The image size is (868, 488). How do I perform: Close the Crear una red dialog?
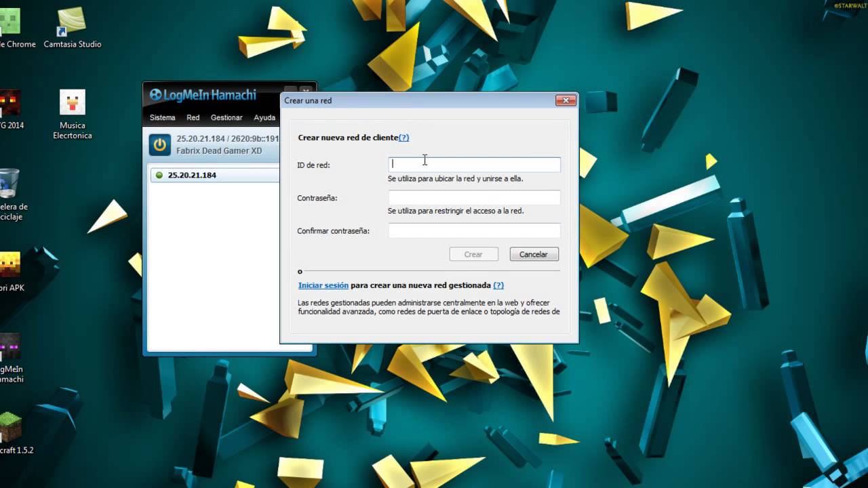566,100
